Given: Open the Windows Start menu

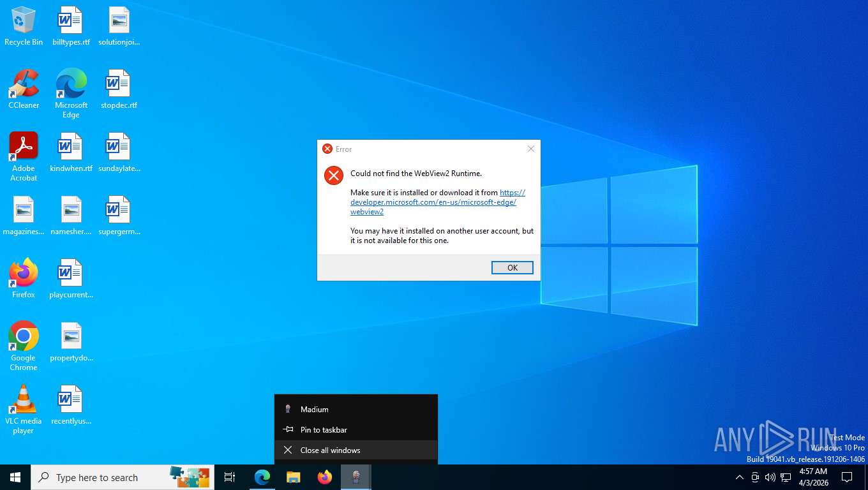Looking at the screenshot, I should (x=15, y=477).
